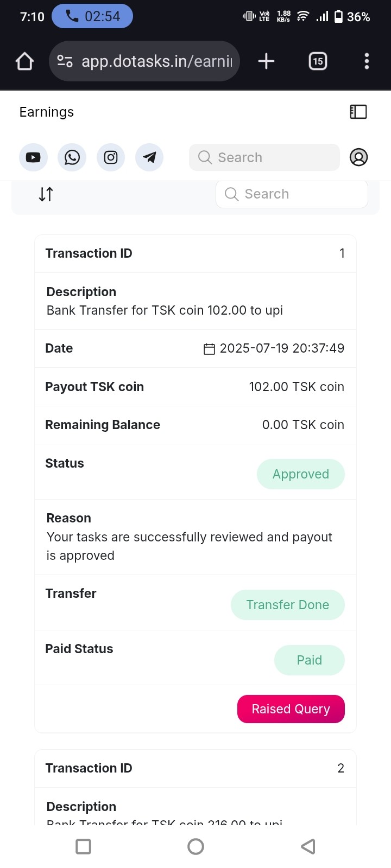This screenshot has width=391, height=868.
Task: Open the YouTube channel icon
Action: [33, 157]
